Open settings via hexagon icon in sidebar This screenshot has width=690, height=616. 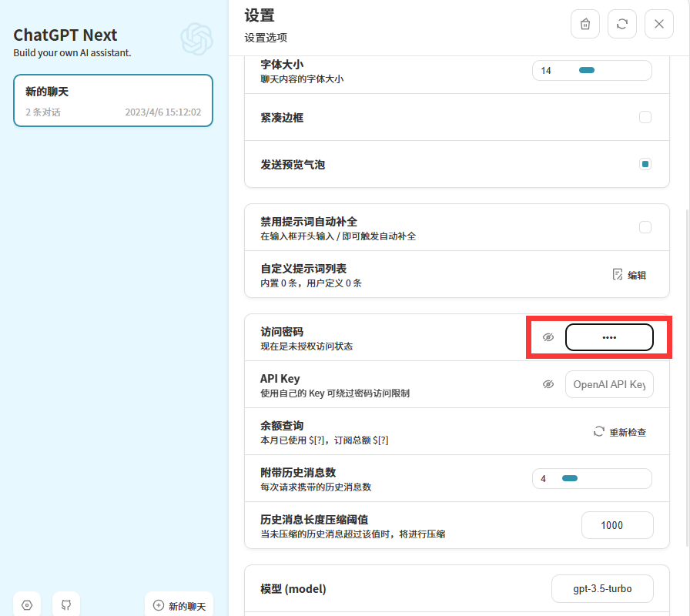click(x=27, y=605)
